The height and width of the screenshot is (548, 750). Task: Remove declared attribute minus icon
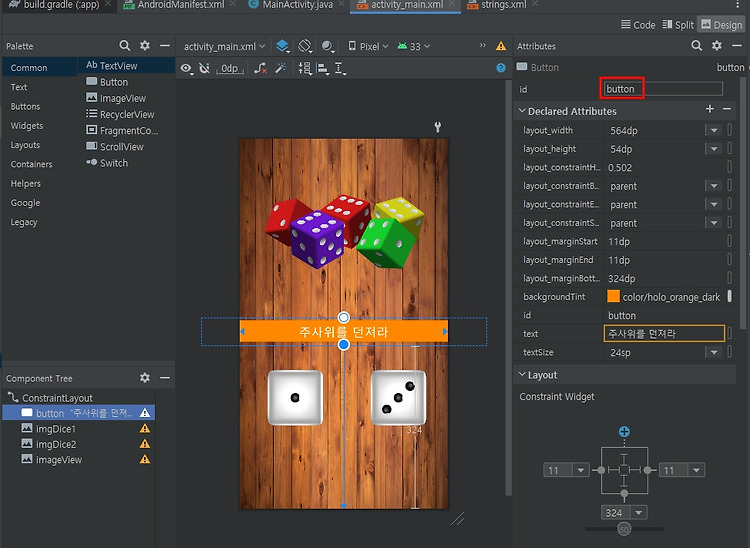pyautogui.click(x=727, y=109)
